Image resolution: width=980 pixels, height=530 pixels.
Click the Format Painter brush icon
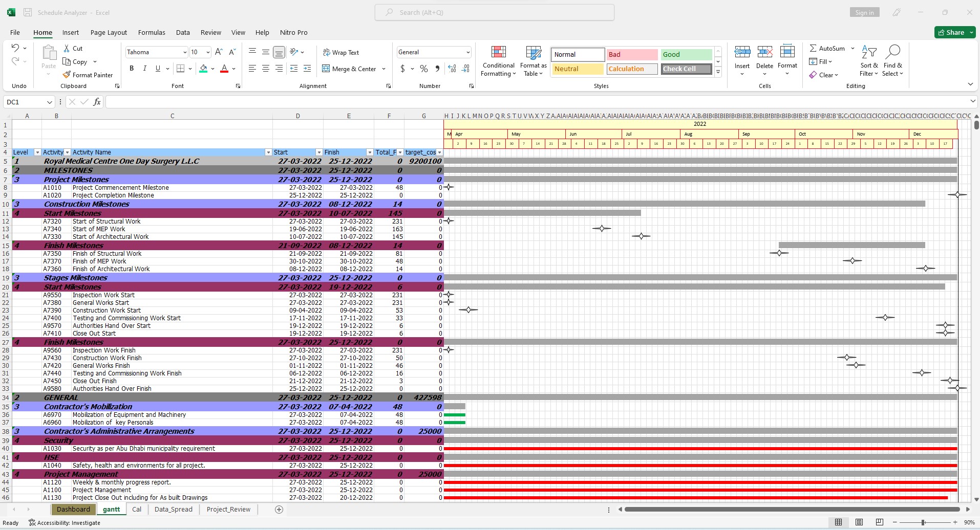(67, 75)
